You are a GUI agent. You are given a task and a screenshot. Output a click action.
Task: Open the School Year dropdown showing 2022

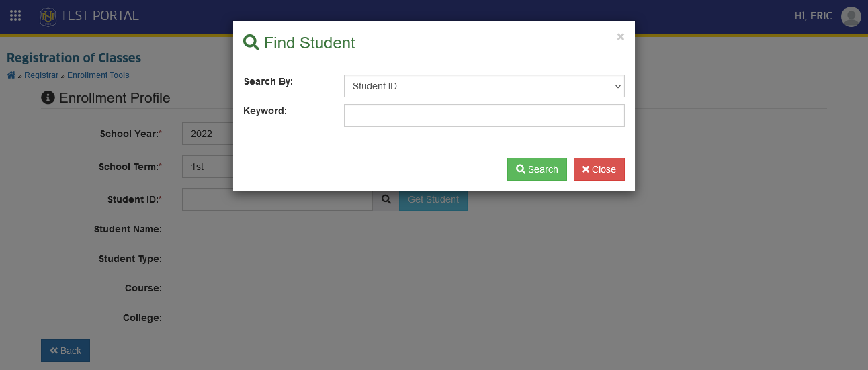tap(208, 134)
